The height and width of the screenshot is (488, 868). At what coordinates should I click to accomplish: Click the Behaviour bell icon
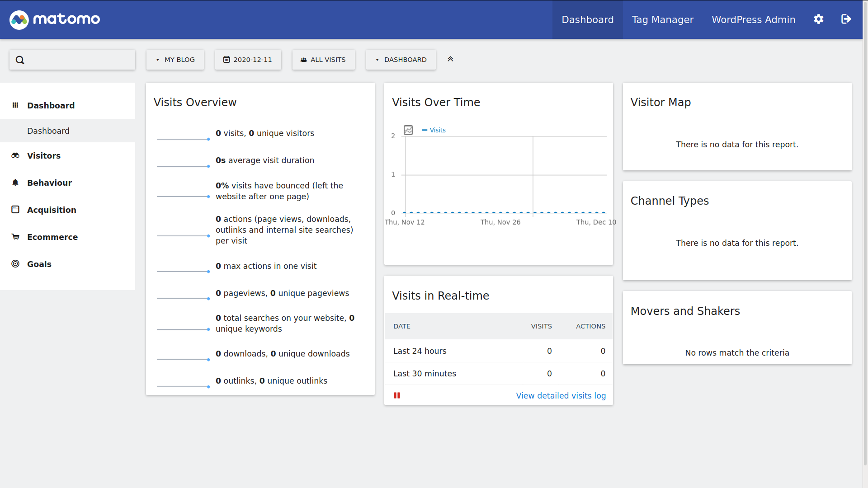pos(15,183)
